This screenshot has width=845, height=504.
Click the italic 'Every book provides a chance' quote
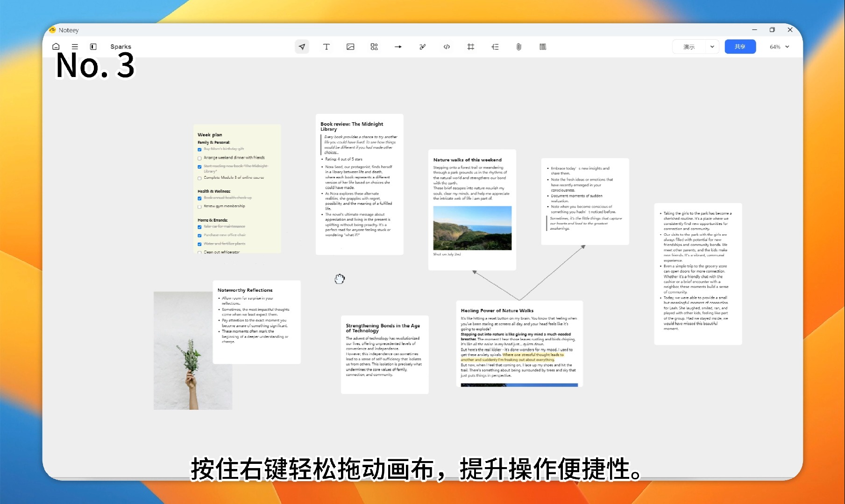pyautogui.click(x=361, y=145)
